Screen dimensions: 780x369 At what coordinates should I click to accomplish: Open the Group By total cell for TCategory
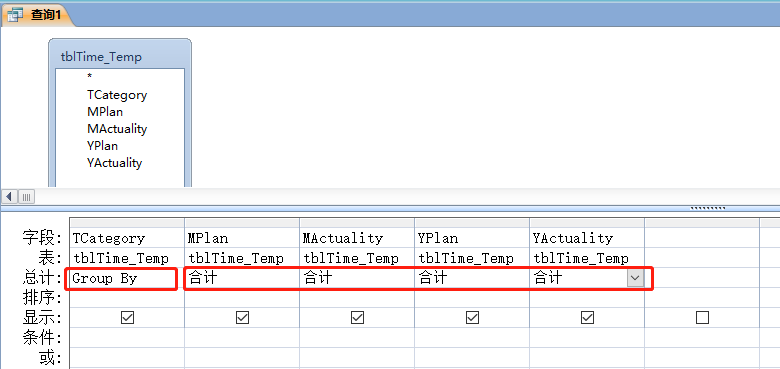point(127,278)
